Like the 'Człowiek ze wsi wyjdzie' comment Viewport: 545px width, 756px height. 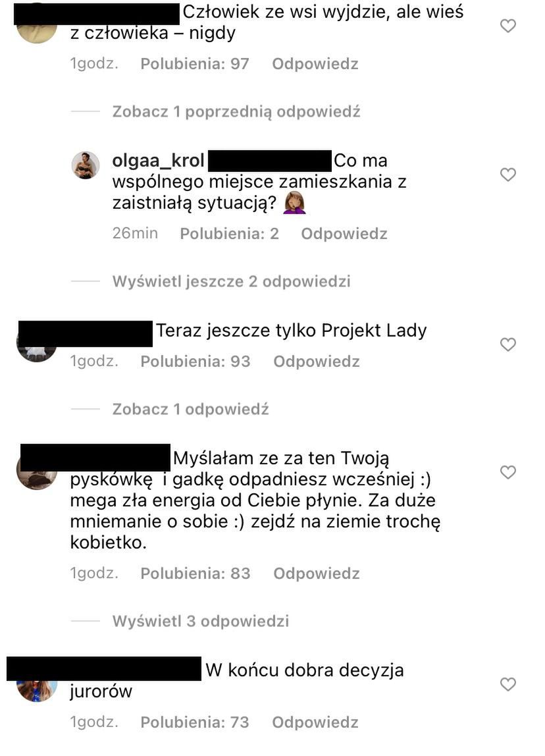508,26
